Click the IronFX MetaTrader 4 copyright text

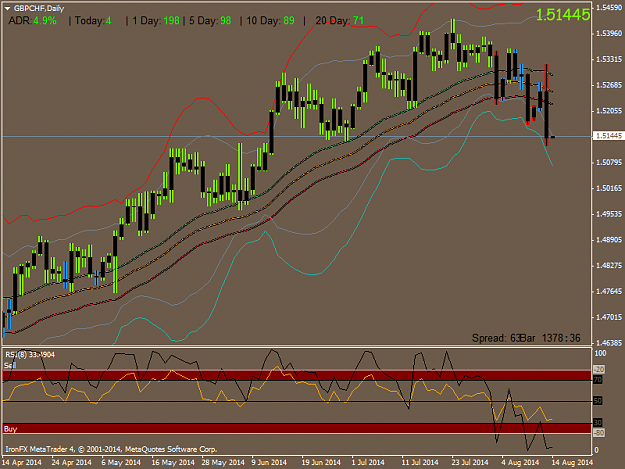coord(111,449)
